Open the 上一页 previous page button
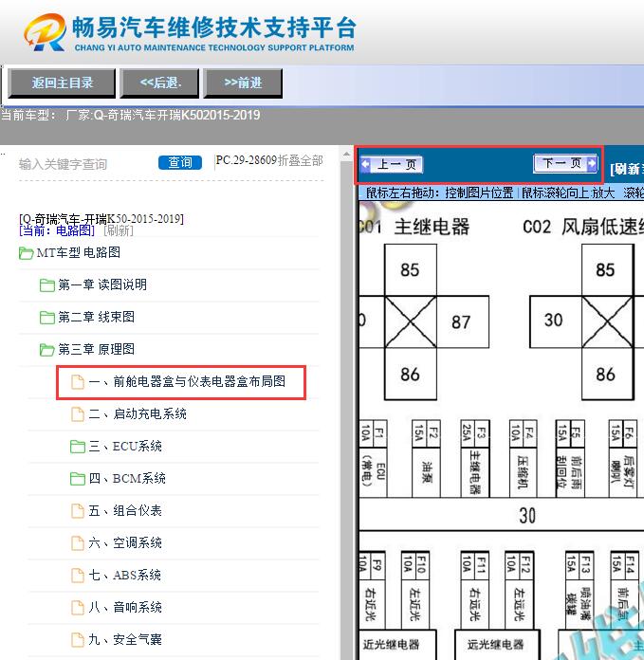 (392, 164)
